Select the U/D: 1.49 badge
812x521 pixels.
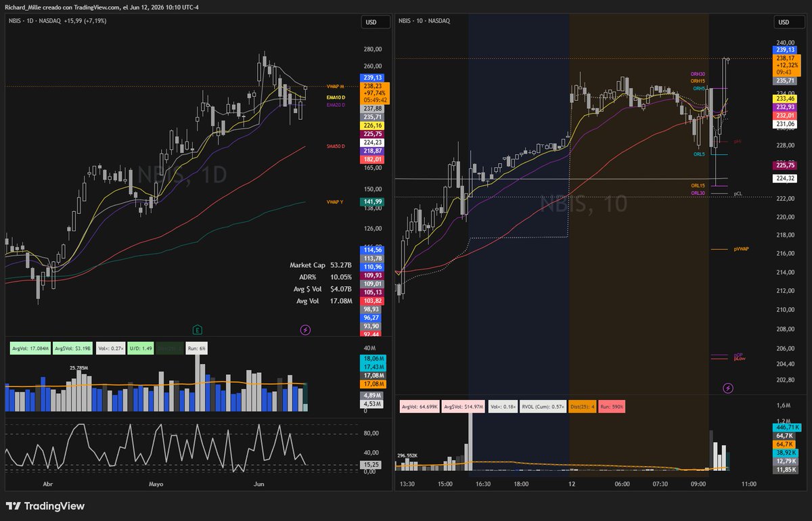tap(141, 348)
